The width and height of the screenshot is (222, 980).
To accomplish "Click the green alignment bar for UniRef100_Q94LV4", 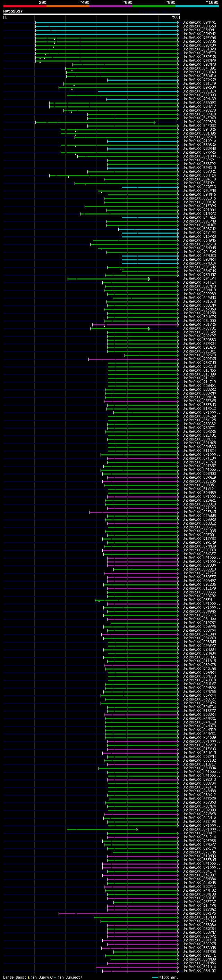I will pyautogui.click(x=108, y=279).
